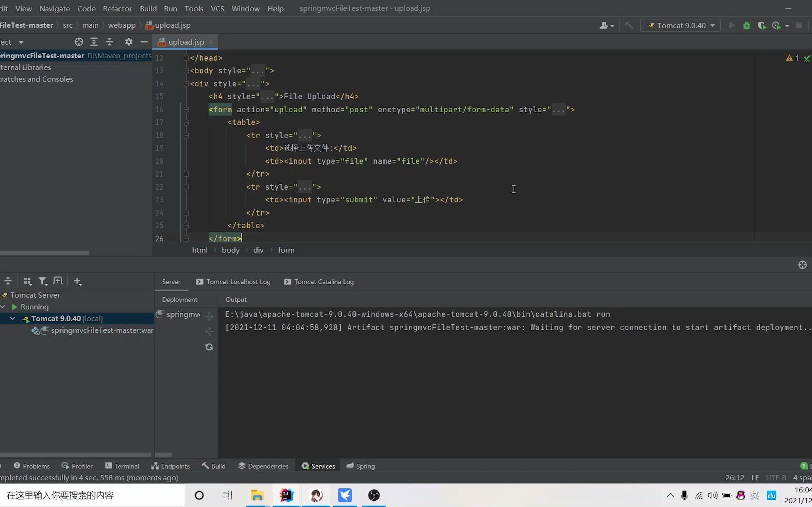This screenshot has height=507, width=812.
Task: Switch to the Terminal tool window
Action: 127,466
